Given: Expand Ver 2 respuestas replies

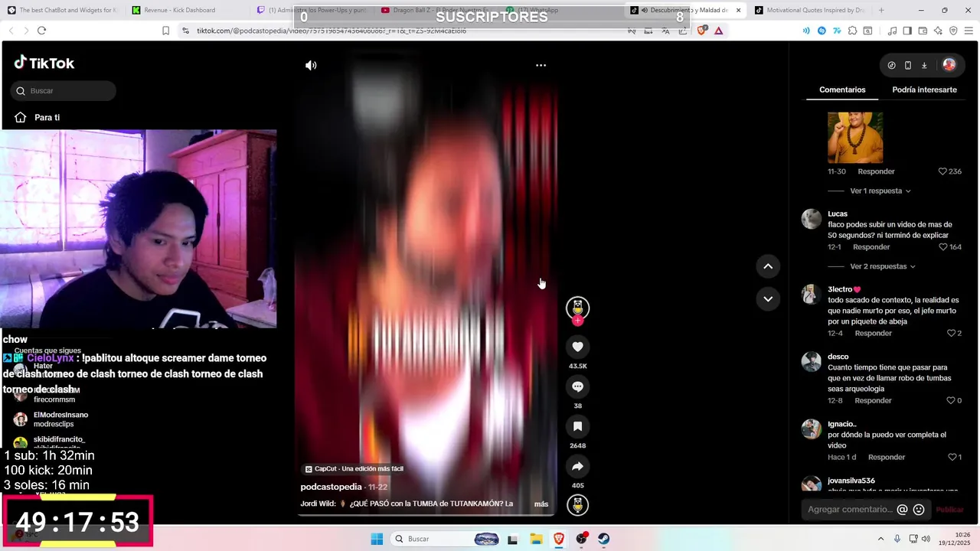Looking at the screenshot, I should coord(883,266).
